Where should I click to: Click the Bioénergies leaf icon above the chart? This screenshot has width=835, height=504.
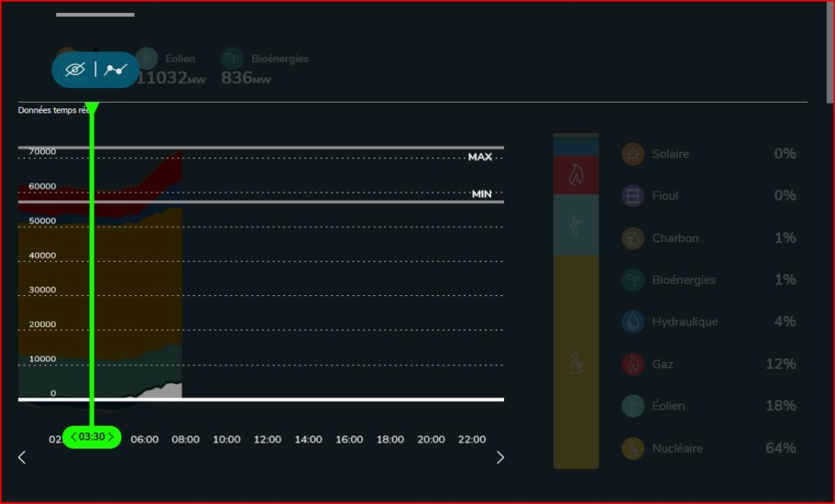point(232,58)
